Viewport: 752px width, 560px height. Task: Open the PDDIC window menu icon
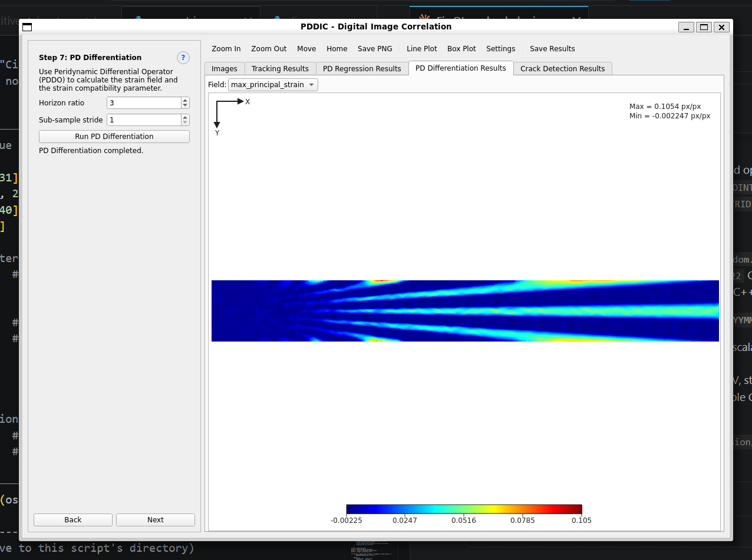(27, 27)
